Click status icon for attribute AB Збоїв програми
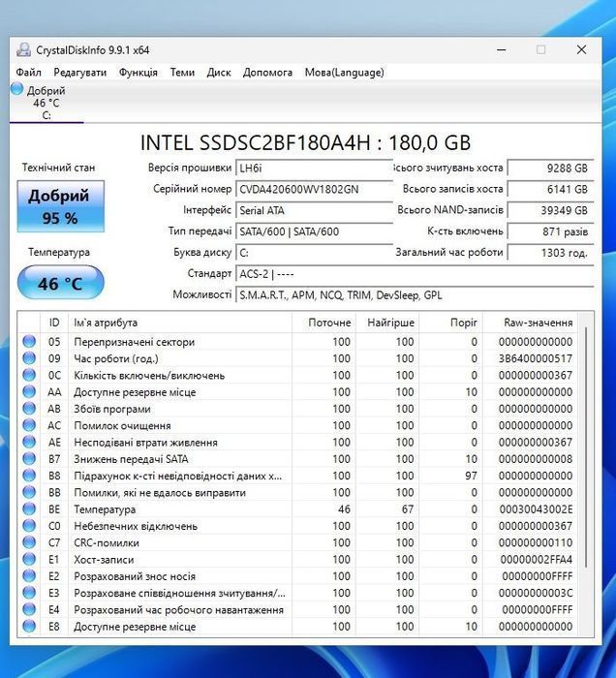This screenshot has height=678, width=616. tap(29, 409)
